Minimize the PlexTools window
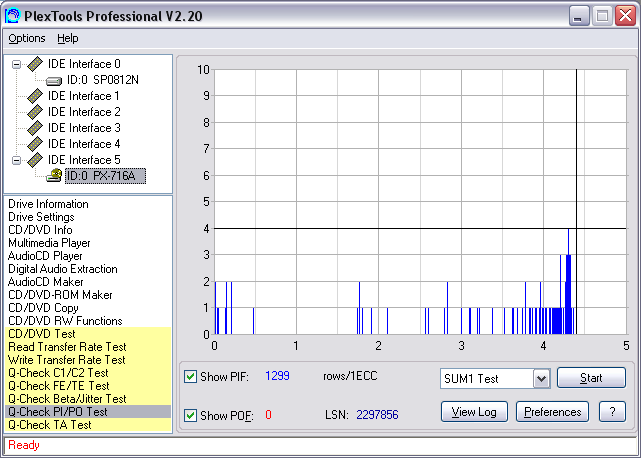641x458 pixels. click(579, 16)
